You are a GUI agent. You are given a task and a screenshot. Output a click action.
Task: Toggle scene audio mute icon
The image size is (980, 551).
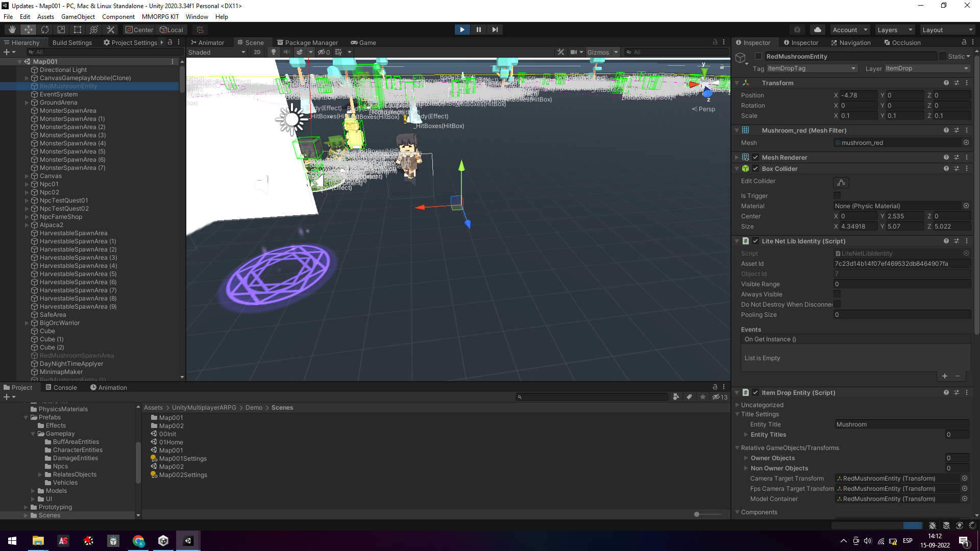286,52
